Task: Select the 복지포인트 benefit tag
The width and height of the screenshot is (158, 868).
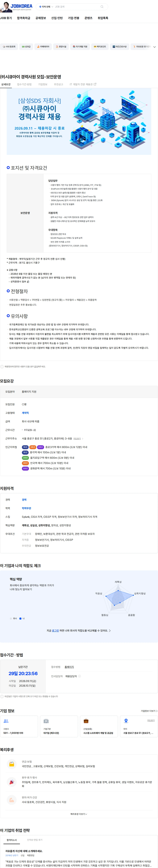Action: point(100,47)
